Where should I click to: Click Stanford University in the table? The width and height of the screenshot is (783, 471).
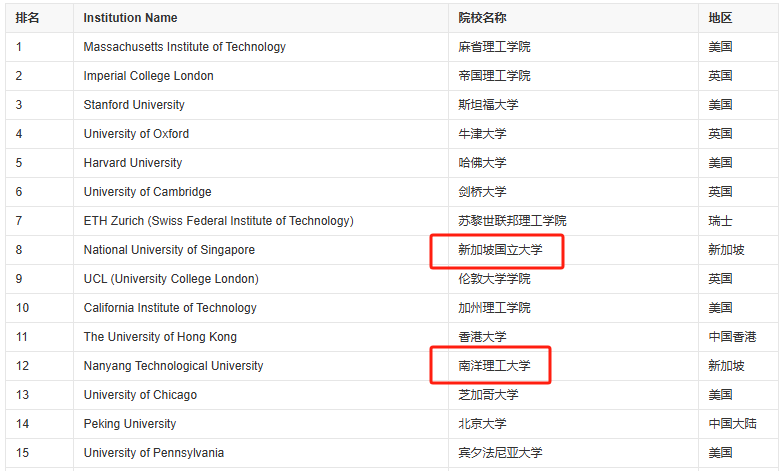click(x=134, y=105)
